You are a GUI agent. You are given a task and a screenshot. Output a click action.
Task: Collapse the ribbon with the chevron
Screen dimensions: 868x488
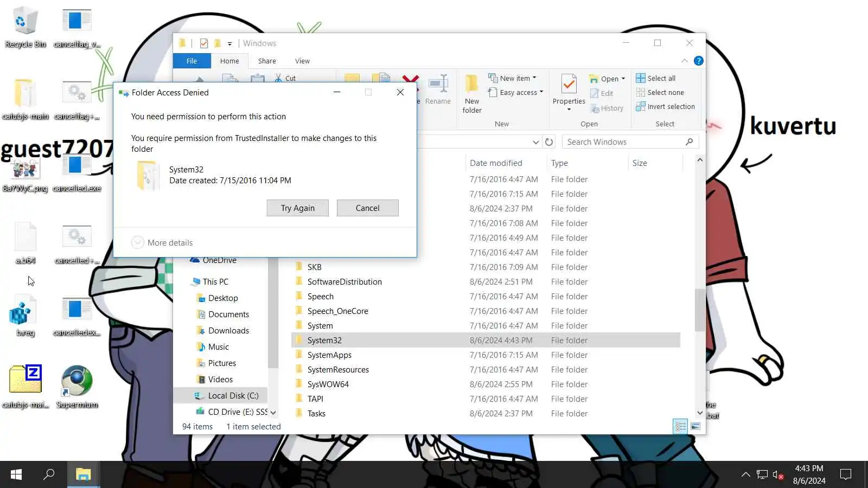(x=684, y=61)
